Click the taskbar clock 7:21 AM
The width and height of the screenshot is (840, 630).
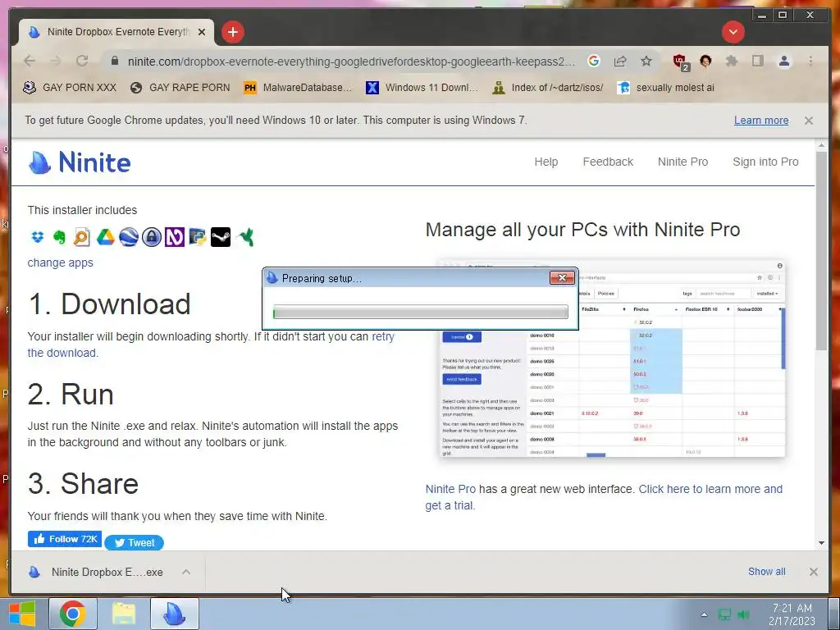point(792,614)
